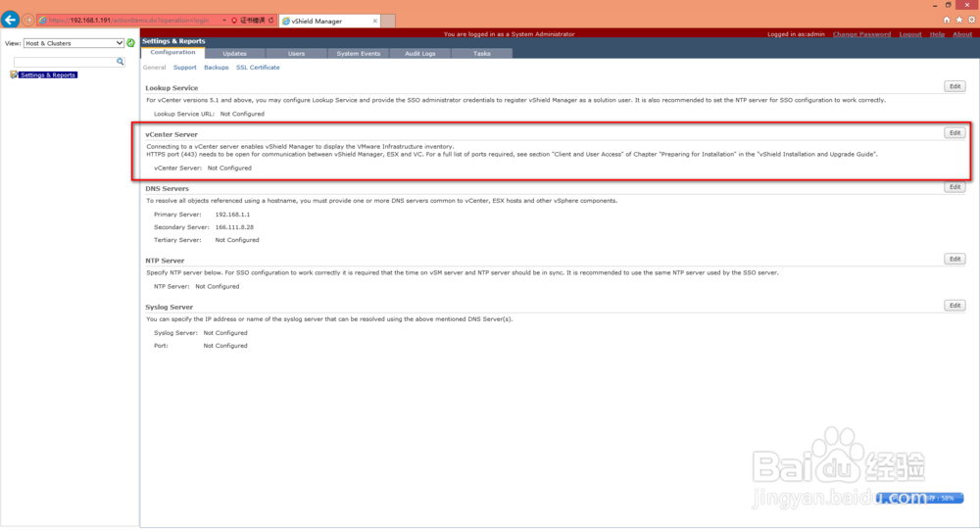Click the Logout link
Screen dimensions: 980x531
pos(910,34)
